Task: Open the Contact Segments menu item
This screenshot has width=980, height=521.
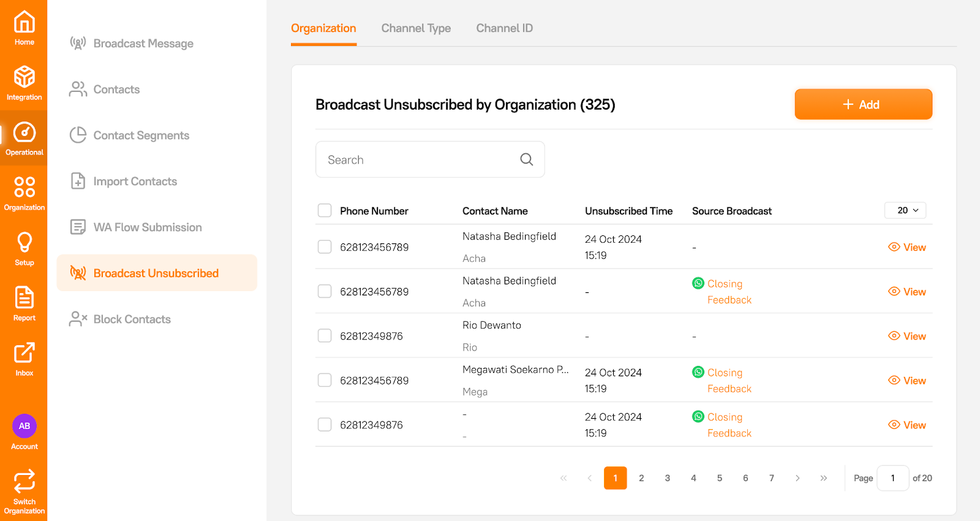Action: point(157,135)
